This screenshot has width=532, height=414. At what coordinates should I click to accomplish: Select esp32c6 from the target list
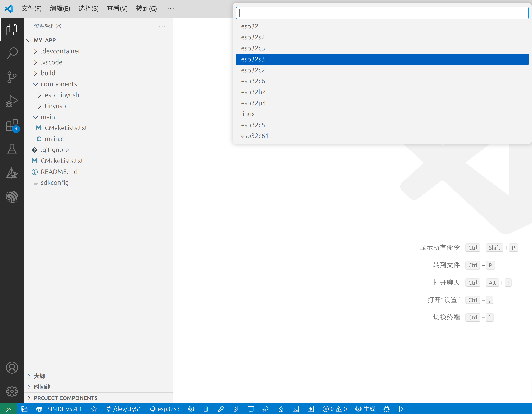click(253, 81)
